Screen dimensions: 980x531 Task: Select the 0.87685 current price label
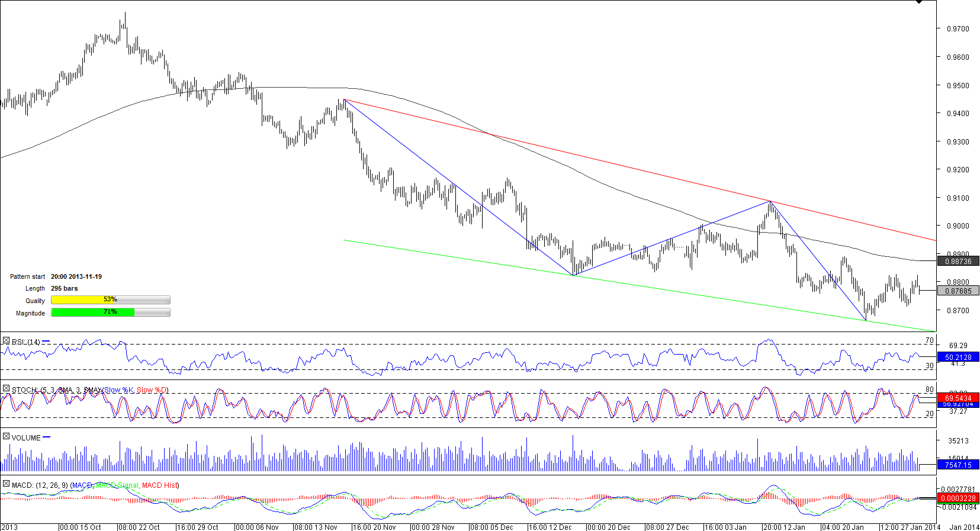(x=957, y=291)
